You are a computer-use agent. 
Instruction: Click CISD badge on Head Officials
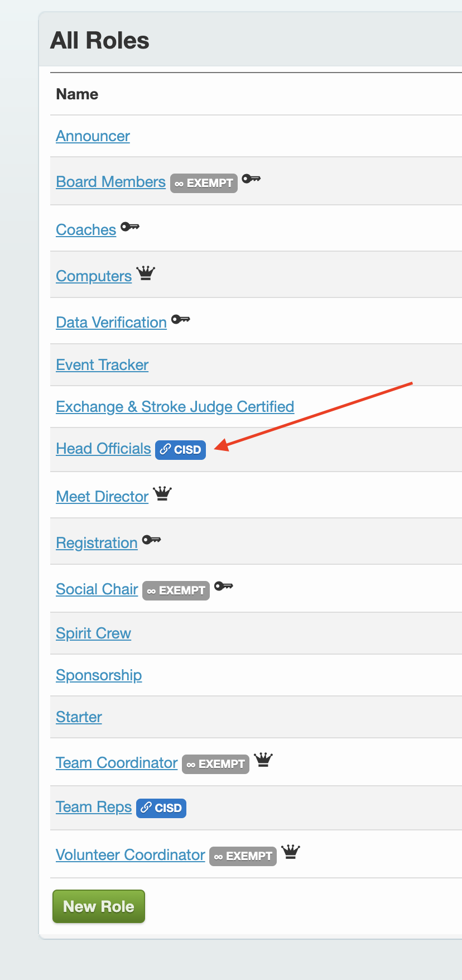pos(180,450)
